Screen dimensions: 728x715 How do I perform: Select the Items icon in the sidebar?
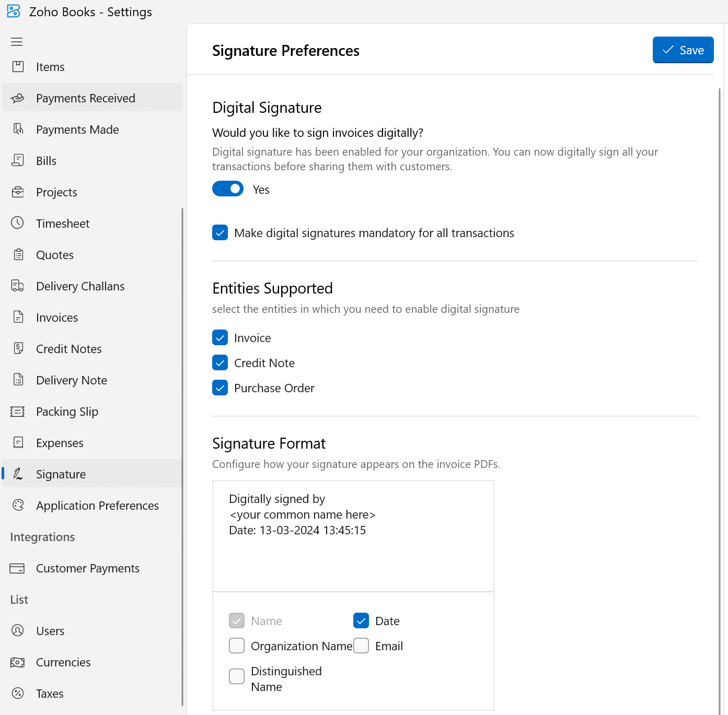point(18,66)
